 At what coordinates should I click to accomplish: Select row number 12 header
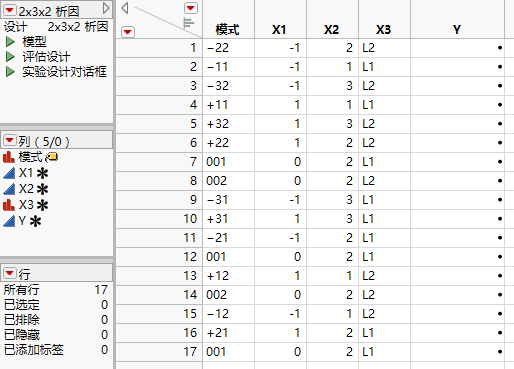coord(159,257)
